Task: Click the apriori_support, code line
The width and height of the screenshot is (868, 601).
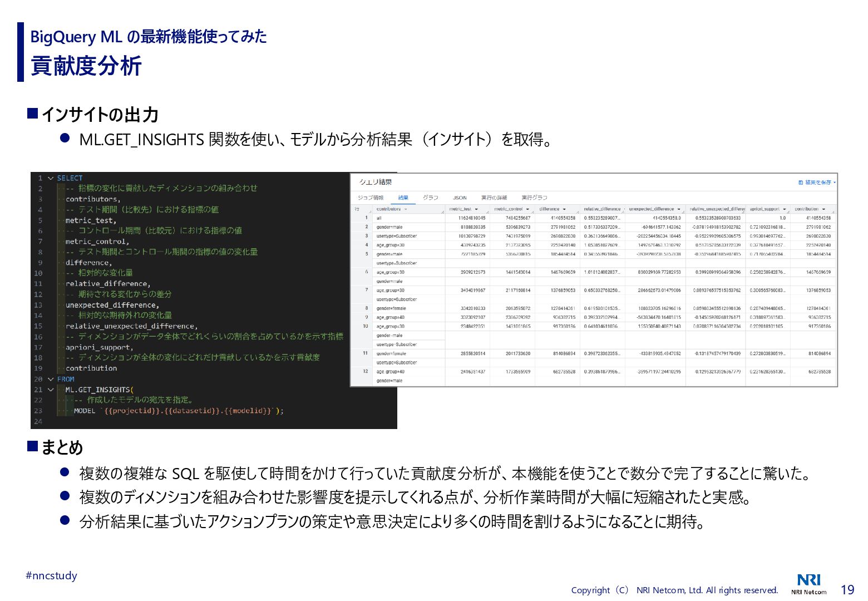Action: tap(100, 347)
